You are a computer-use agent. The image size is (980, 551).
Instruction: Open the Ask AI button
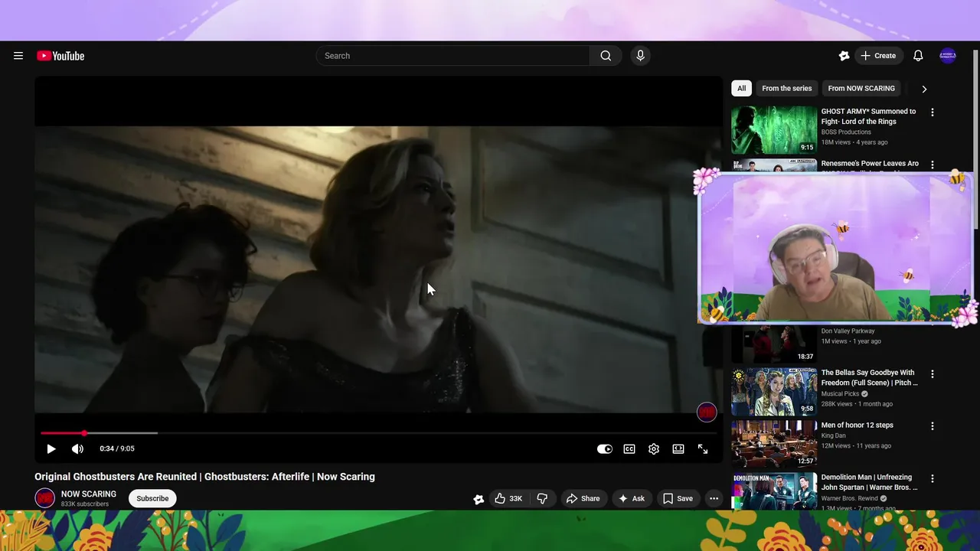click(632, 498)
